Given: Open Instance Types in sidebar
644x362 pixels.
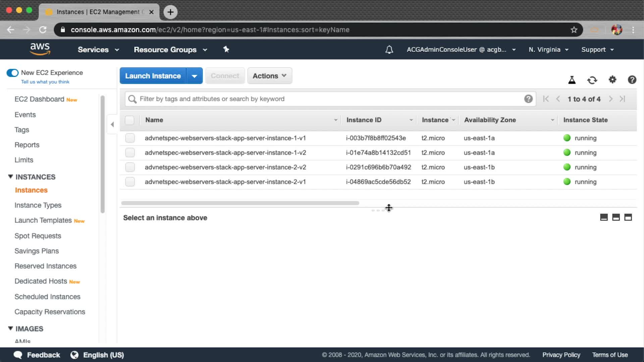Looking at the screenshot, I should (38, 205).
